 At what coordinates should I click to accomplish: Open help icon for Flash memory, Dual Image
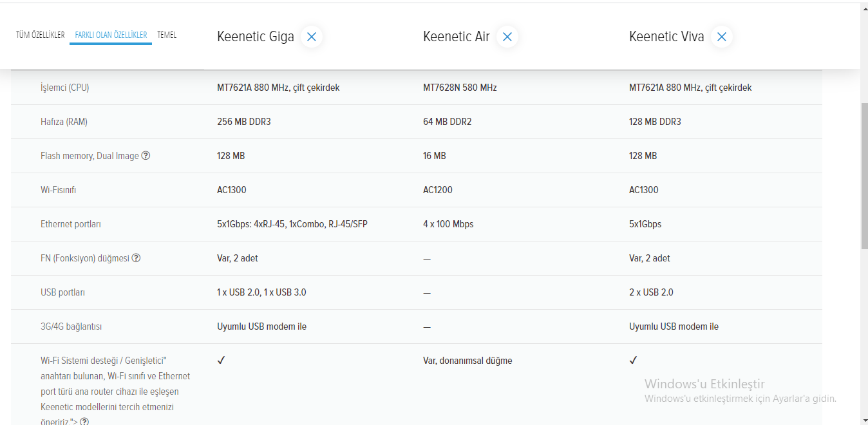pyautogui.click(x=146, y=155)
